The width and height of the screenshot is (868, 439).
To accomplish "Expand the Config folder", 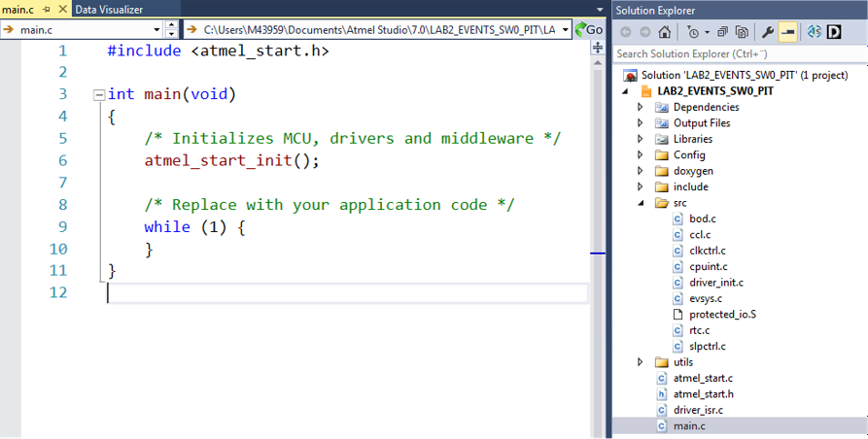I will point(640,154).
